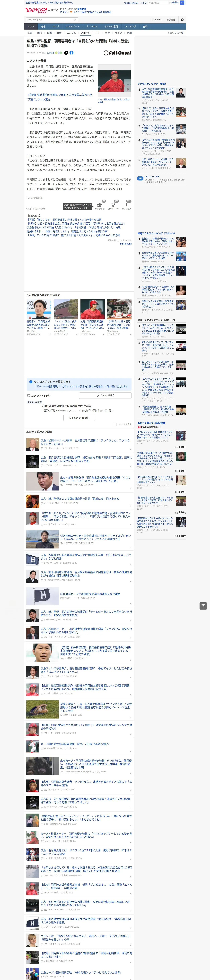Click ログイン link in header
Viewport: 210px width, 980px height.
click(64, 12)
